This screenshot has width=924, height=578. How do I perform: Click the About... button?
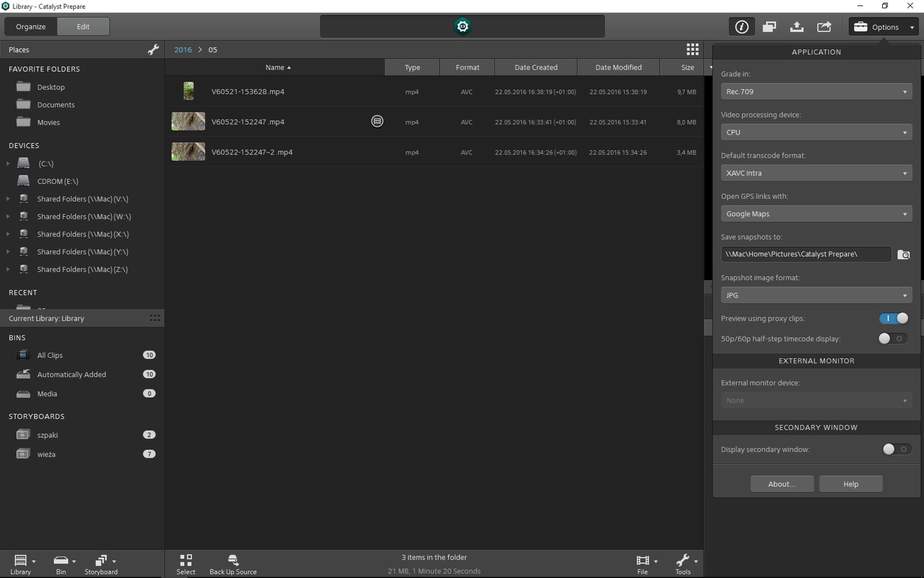pyautogui.click(x=782, y=484)
